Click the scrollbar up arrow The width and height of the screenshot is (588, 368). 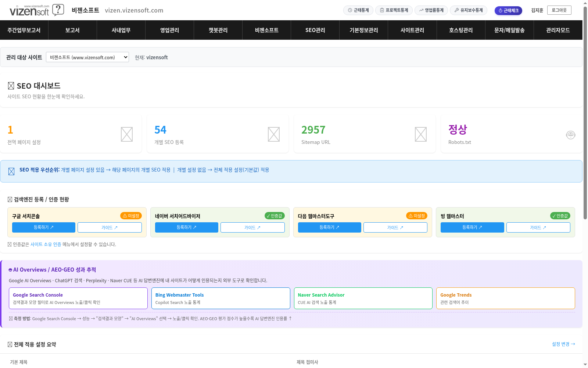tap(585, 3)
